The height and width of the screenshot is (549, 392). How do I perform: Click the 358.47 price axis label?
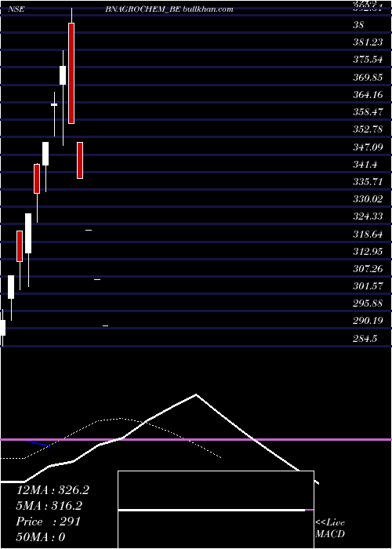click(368, 112)
